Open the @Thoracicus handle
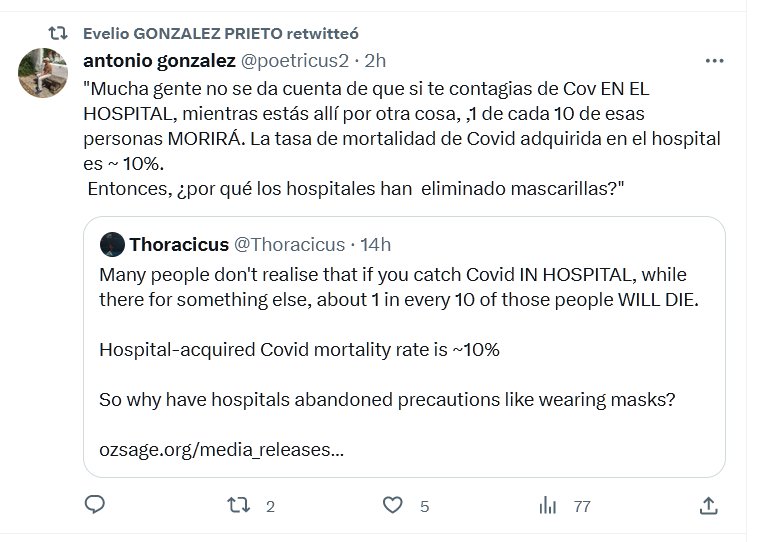 tap(289, 244)
